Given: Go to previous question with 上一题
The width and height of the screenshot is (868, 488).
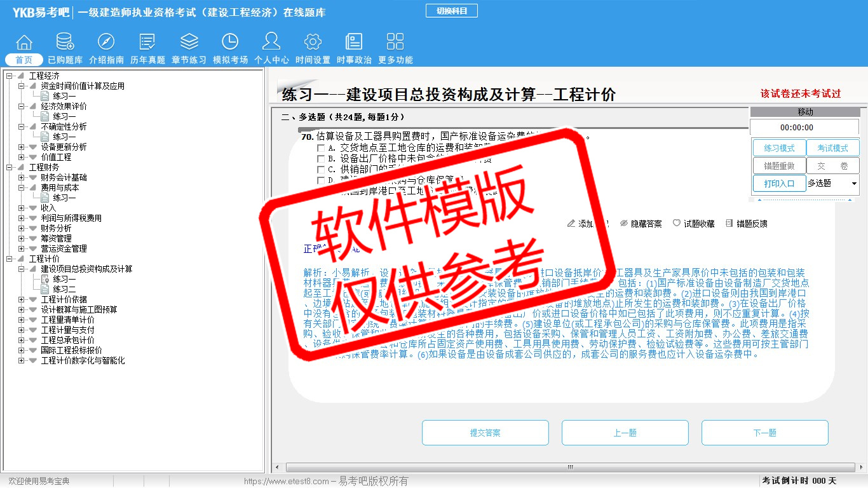Looking at the screenshot, I should click(x=625, y=433).
